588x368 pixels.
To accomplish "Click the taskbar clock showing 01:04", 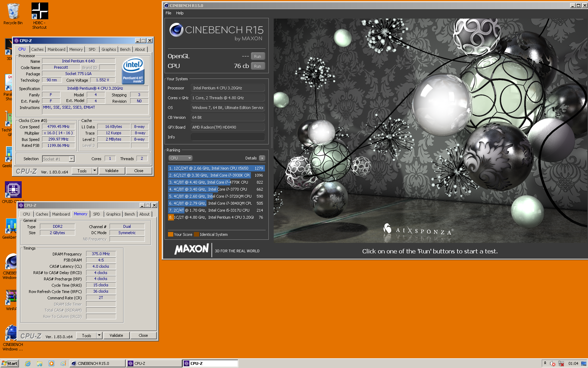I will pyautogui.click(x=573, y=363).
